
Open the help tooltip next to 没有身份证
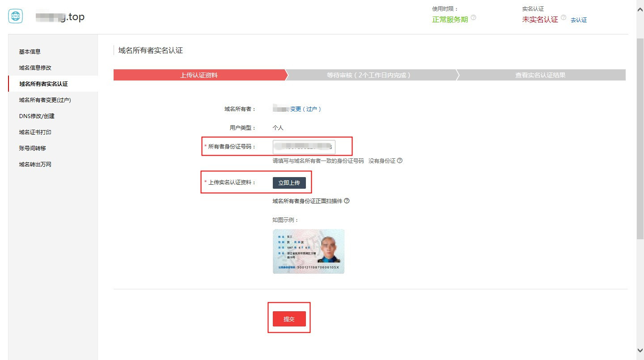pos(399,160)
